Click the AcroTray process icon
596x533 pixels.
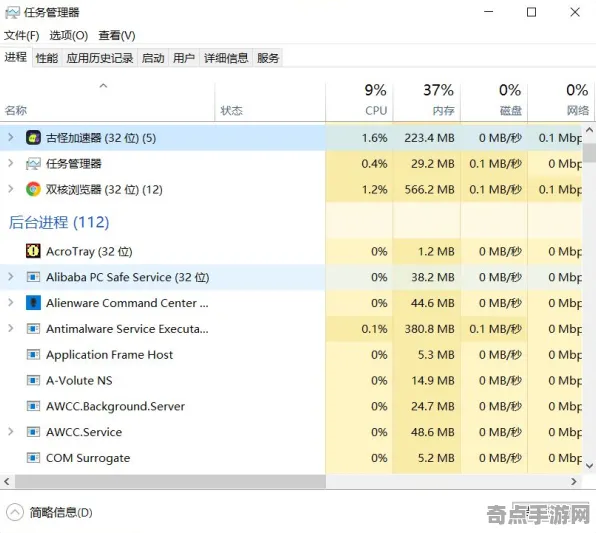pos(33,251)
